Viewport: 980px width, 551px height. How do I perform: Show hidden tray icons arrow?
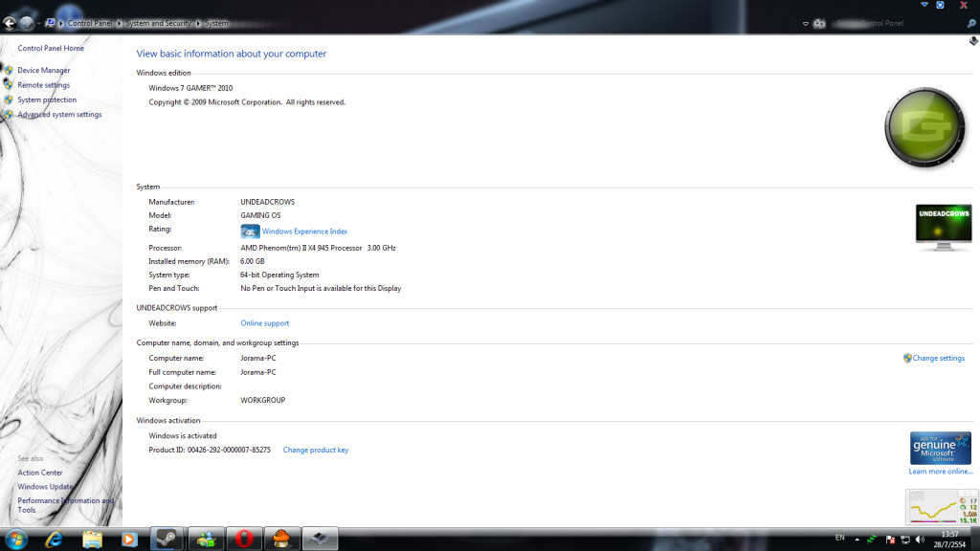(857, 540)
